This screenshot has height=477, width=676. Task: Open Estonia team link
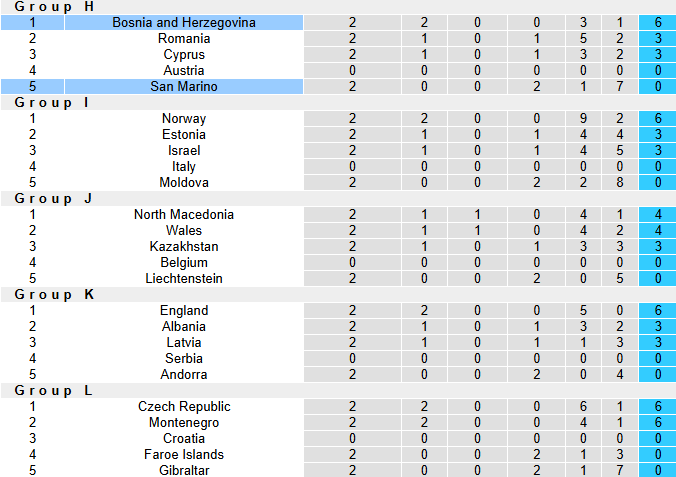coord(184,134)
